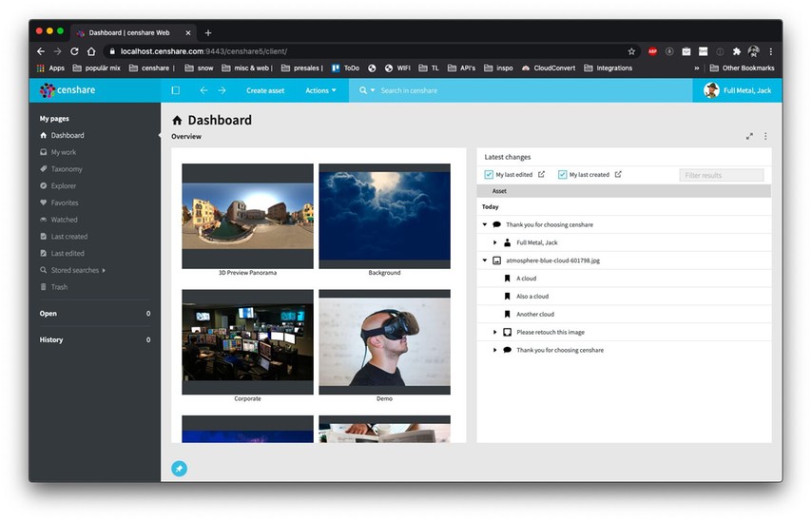Open the Actions dropdown menu
This screenshot has height=521, width=812.
click(320, 90)
